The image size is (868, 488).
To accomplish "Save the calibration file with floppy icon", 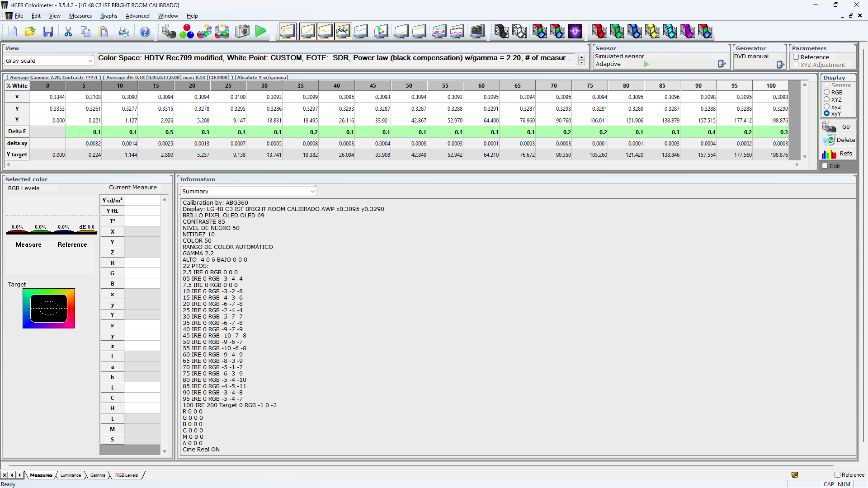I will [x=48, y=32].
